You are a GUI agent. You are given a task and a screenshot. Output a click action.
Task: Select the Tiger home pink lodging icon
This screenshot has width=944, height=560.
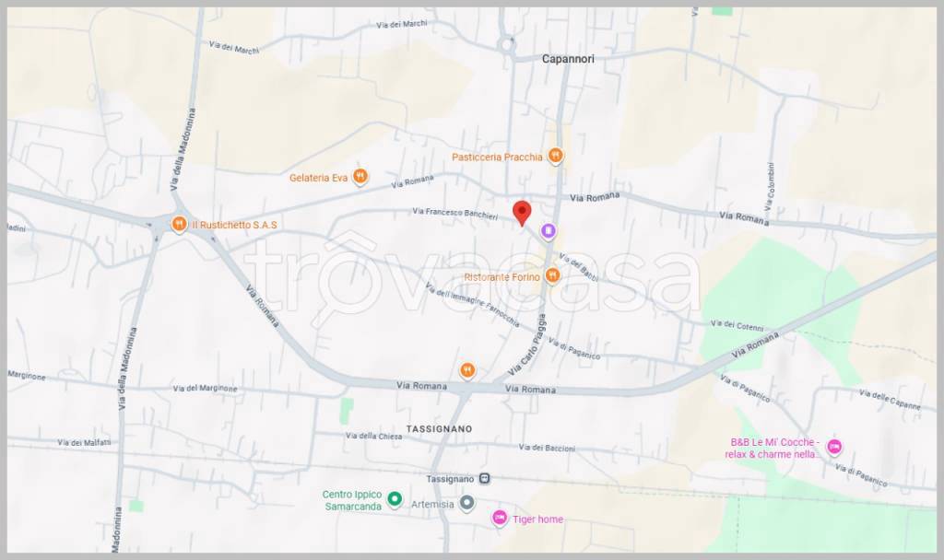500,519
